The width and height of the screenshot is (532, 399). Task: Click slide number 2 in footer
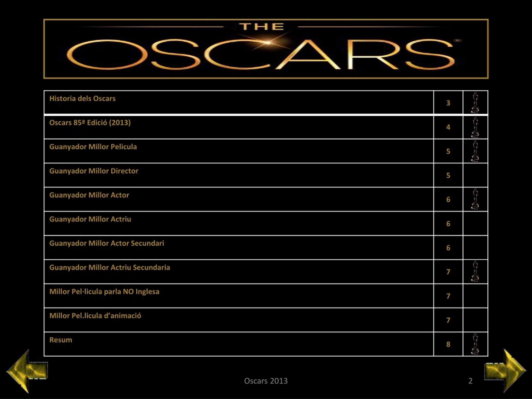[x=470, y=381]
